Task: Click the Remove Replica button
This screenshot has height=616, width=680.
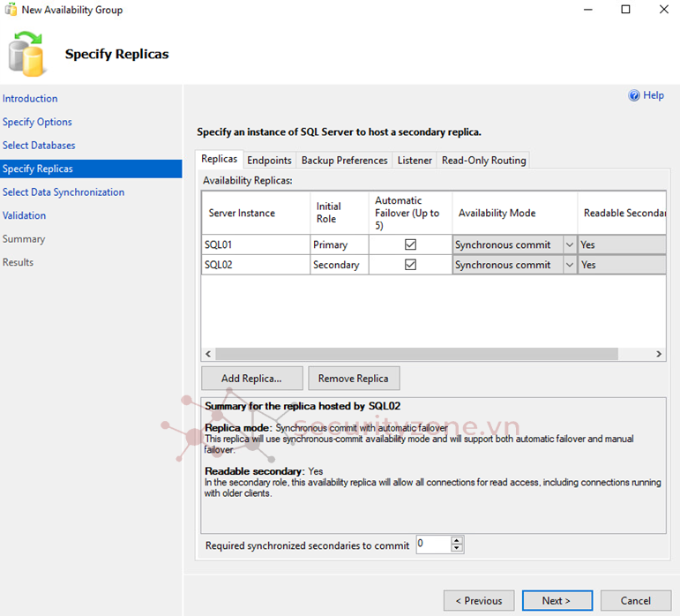Action: [353, 379]
